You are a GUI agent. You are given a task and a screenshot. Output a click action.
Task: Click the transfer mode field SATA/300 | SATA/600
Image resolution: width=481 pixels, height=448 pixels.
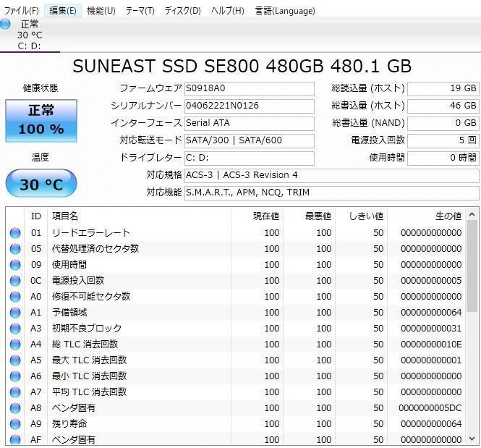tap(249, 140)
